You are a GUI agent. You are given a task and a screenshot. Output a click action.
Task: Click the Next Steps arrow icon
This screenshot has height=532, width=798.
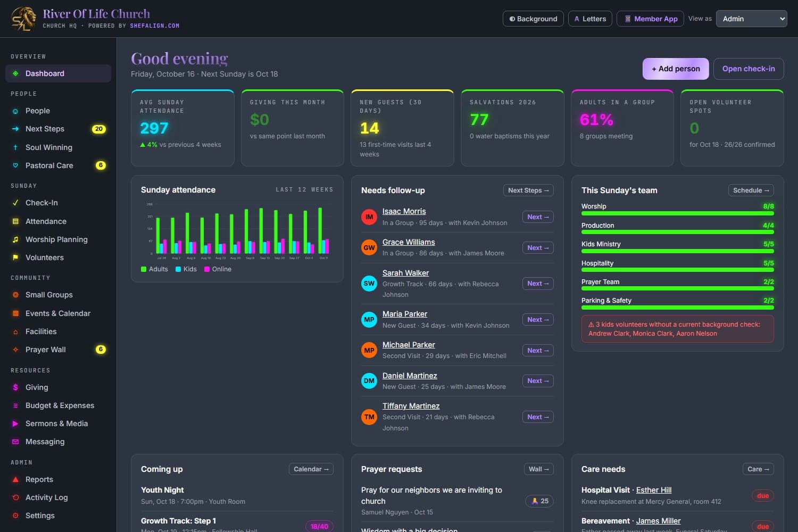pos(15,129)
